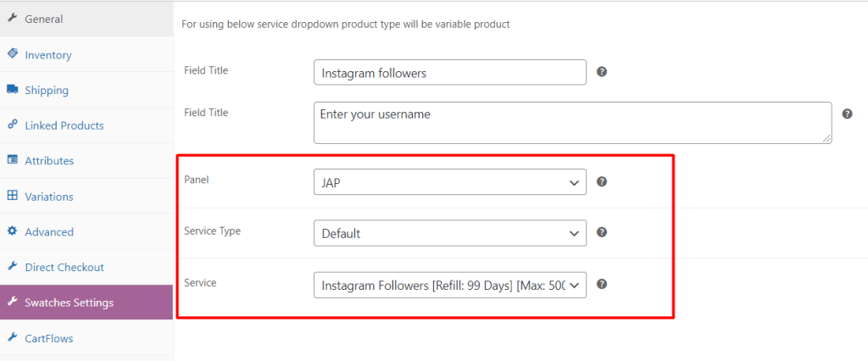This screenshot has height=361, width=868.
Task: Click the Shipping truck icon
Action: pos(13,90)
